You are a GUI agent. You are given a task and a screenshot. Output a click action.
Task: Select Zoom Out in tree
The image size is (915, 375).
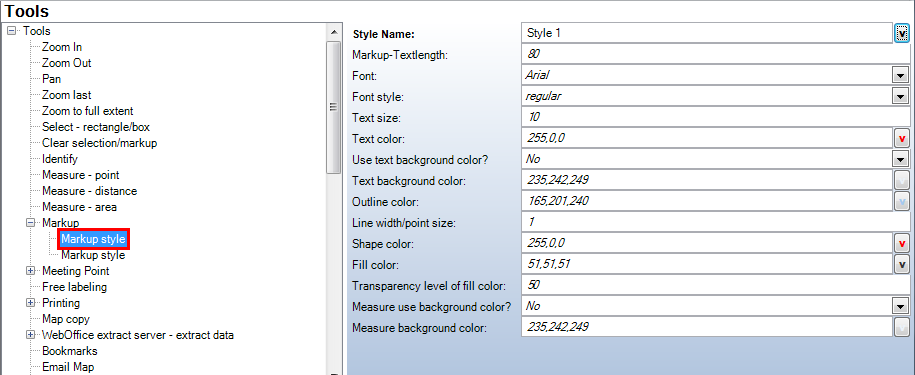click(67, 63)
